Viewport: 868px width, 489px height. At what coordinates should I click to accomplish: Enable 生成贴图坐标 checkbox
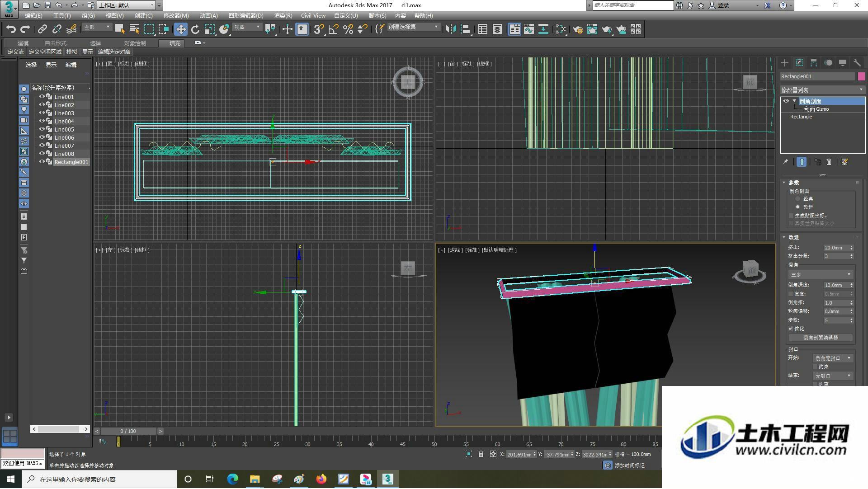(791, 216)
